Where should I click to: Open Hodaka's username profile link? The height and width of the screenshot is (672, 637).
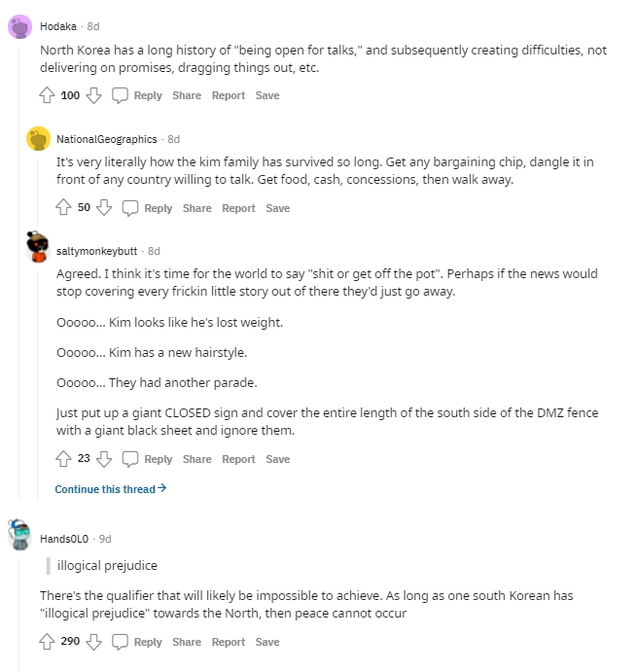coord(58,26)
